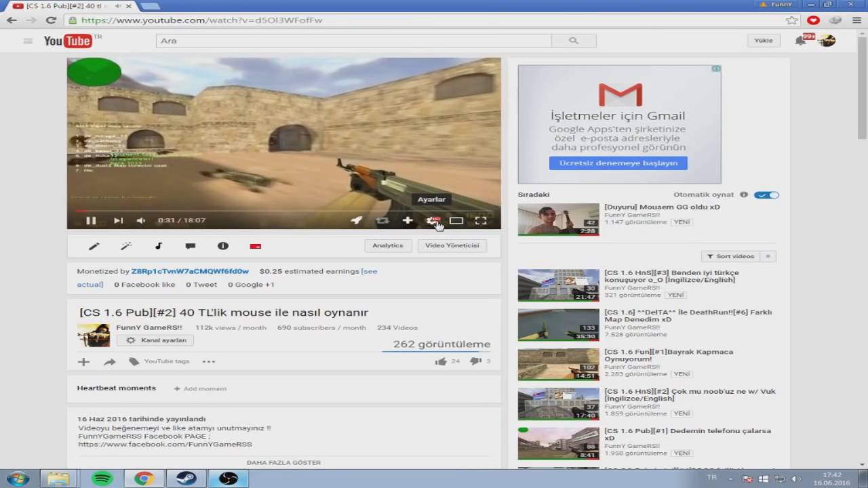Go back in the browser
This screenshot has height=488, width=868.
[x=12, y=20]
